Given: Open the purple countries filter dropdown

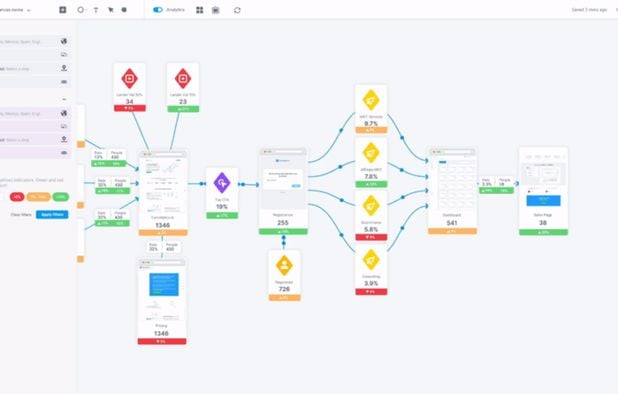Looking at the screenshot, I should click(35, 113).
